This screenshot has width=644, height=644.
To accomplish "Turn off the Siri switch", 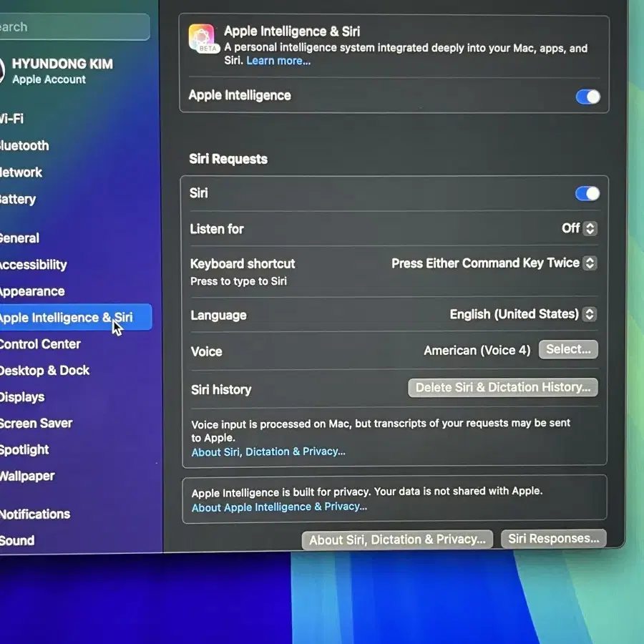I will pos(587,193).
